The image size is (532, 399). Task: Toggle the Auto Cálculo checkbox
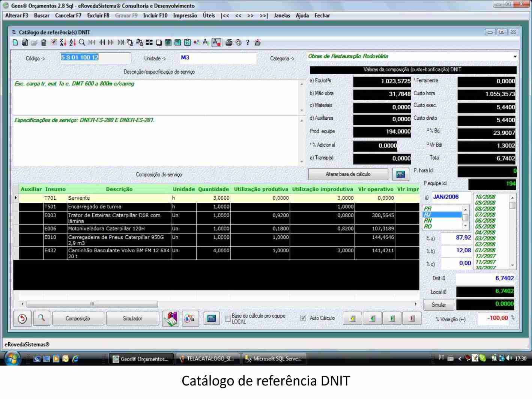[303, 318]
